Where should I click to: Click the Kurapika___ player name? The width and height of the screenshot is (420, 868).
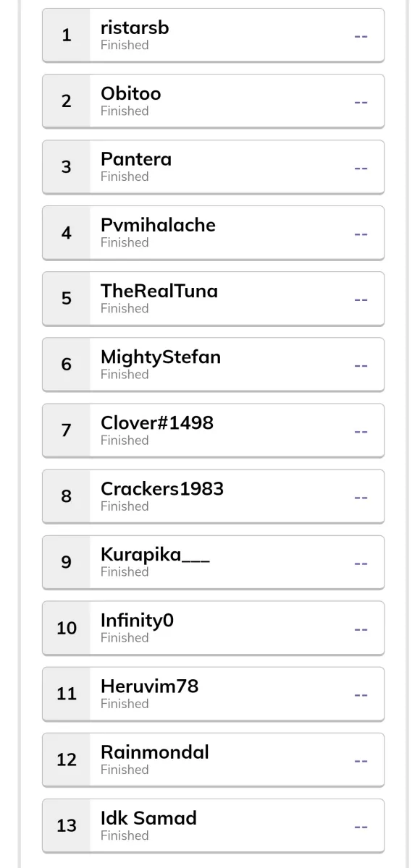point(155,555)
